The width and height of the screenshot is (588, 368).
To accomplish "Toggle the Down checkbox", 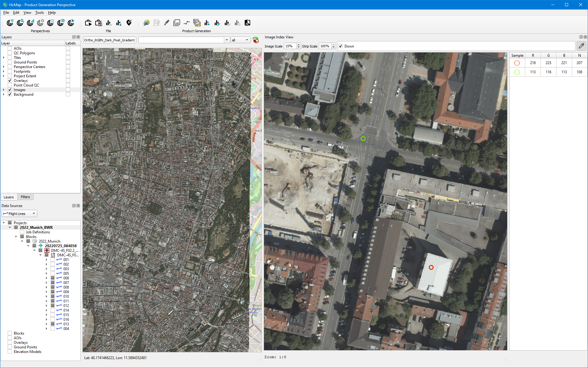I will click(341, 46).
